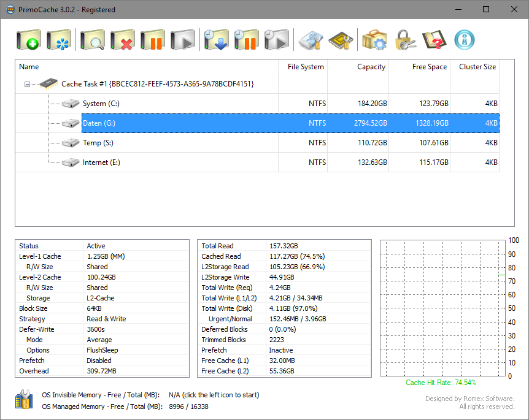
Task: Click the Level-2 Cache value 100.24GB
Action: click(101, 277)
